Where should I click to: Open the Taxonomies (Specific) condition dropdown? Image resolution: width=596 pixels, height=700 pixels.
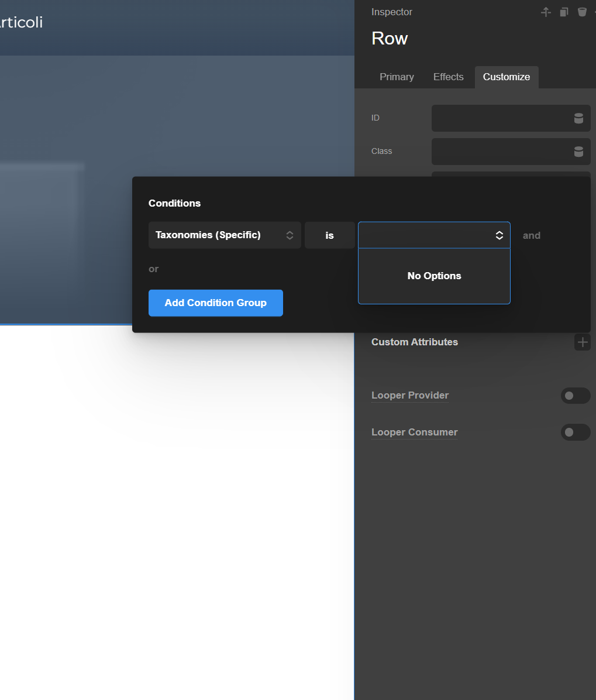coord(225,235)
